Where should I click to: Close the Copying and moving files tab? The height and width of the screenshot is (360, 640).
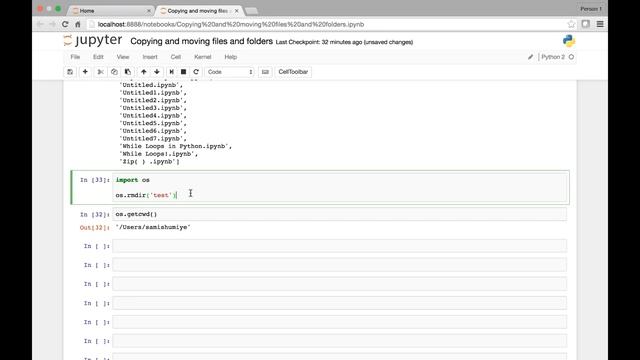pyautogui.click(x=236, y=11)
